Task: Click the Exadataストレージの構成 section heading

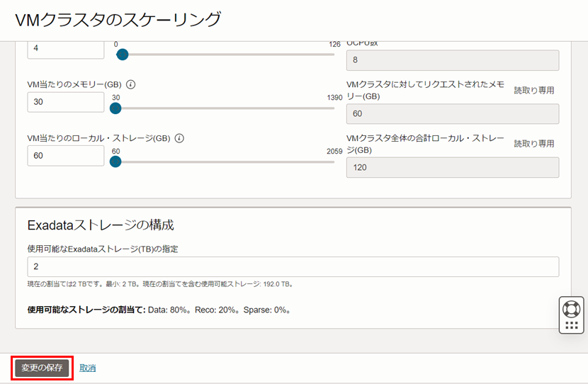Action: click(101, 225)
